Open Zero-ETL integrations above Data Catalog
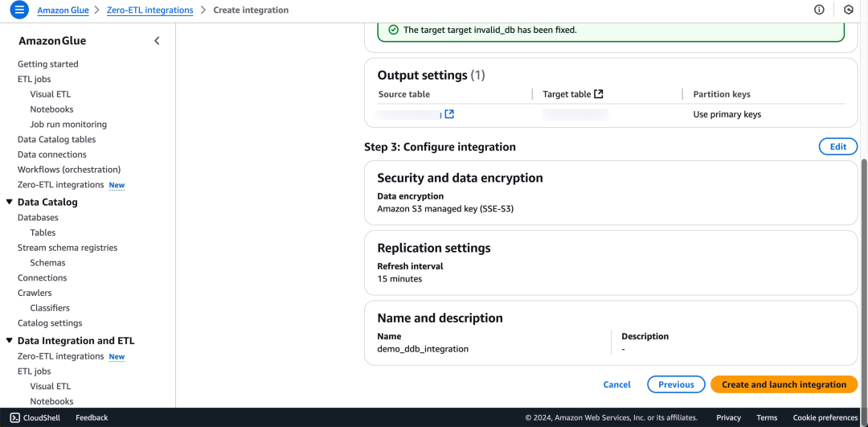868x427 pixels. pos(61,184)
